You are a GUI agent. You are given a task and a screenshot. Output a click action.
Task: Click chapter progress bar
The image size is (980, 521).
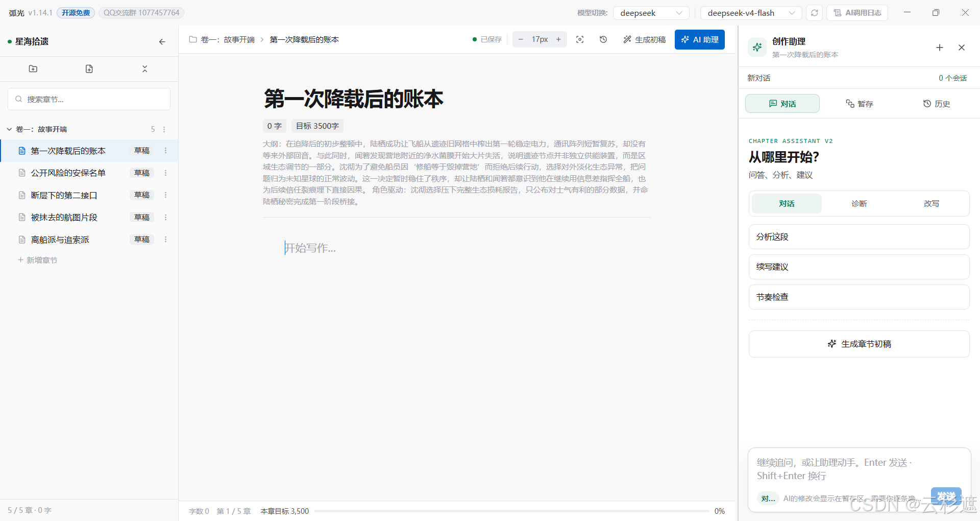point(511,511)
